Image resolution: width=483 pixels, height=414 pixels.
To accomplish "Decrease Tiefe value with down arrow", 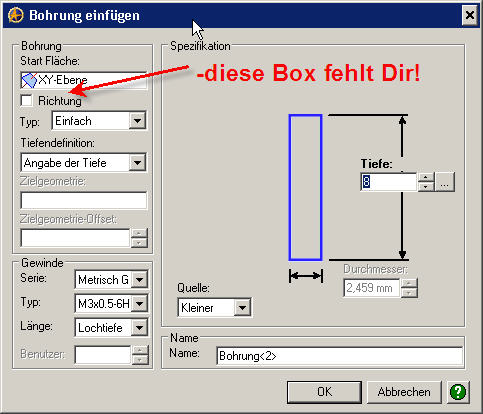I will tap(426, 187).
